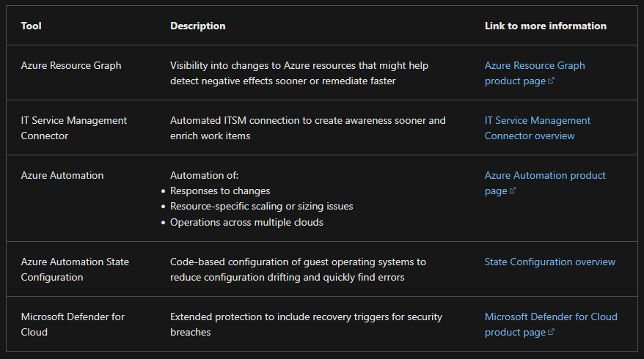Click 'Resource-specific scaling or sizing issues' bullet
The height and width of the screenshot is (359, 644).
[x=262, y=207]
